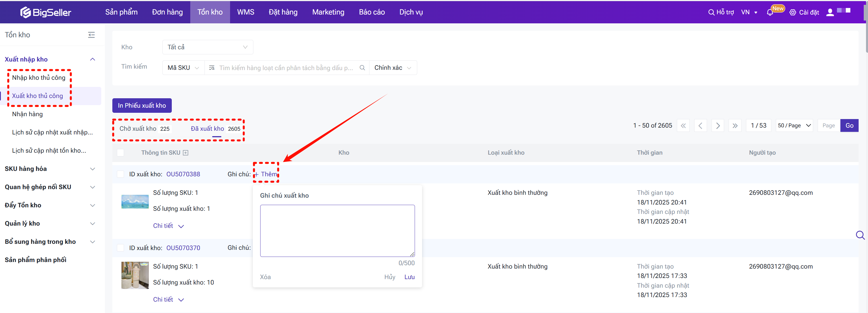Click the sidebar collapse icon
868x313 pixels.
click(x=91, y=35)
